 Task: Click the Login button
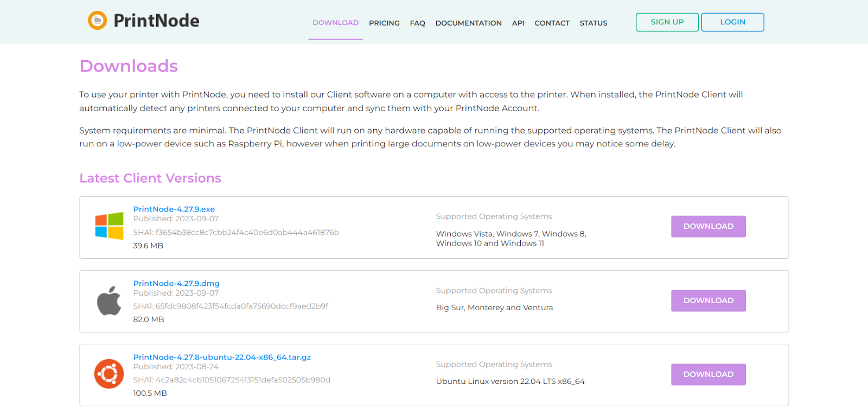coord(732,22)
